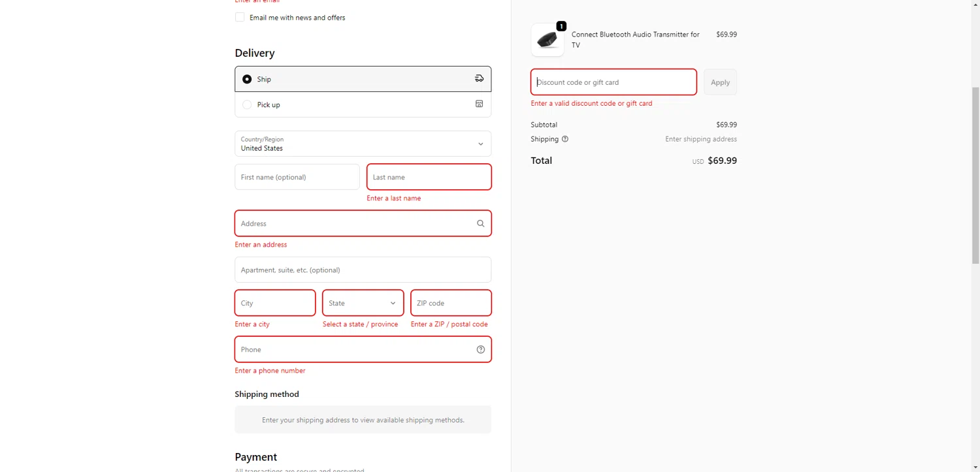
Task: Click the Select a state / province error
Action: (360, 324)
